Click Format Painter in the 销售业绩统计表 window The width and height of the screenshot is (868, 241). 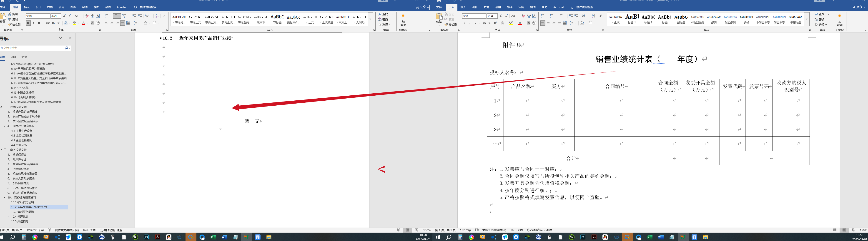tap(451, 25)
